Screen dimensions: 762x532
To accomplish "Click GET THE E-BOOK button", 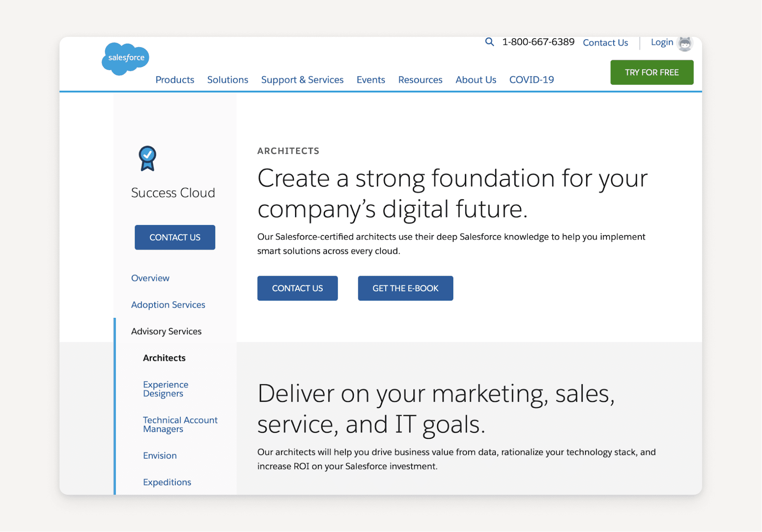I will (x=405, y=288).
